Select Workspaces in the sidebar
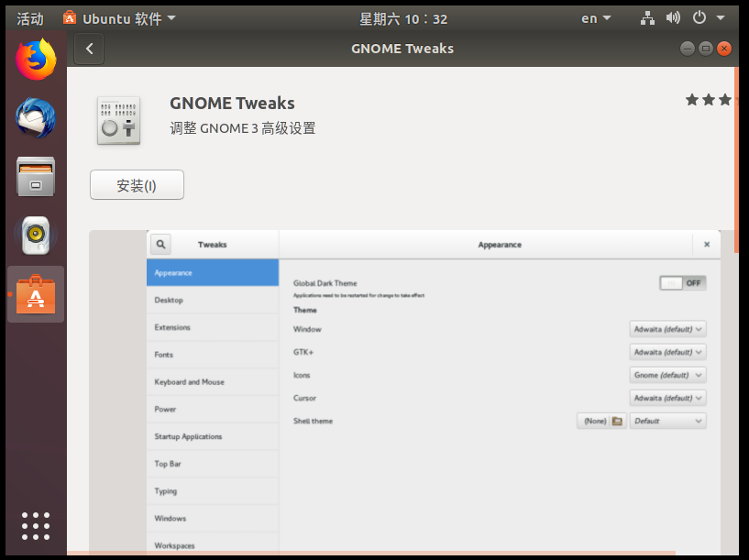 (x=213, y=544)
